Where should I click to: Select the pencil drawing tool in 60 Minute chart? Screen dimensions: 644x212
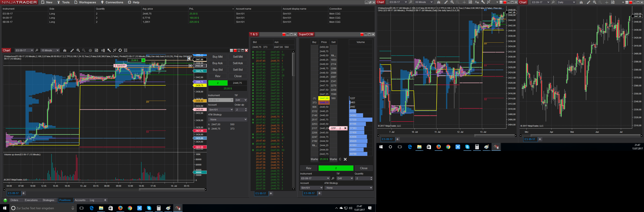tap(446, 2)
